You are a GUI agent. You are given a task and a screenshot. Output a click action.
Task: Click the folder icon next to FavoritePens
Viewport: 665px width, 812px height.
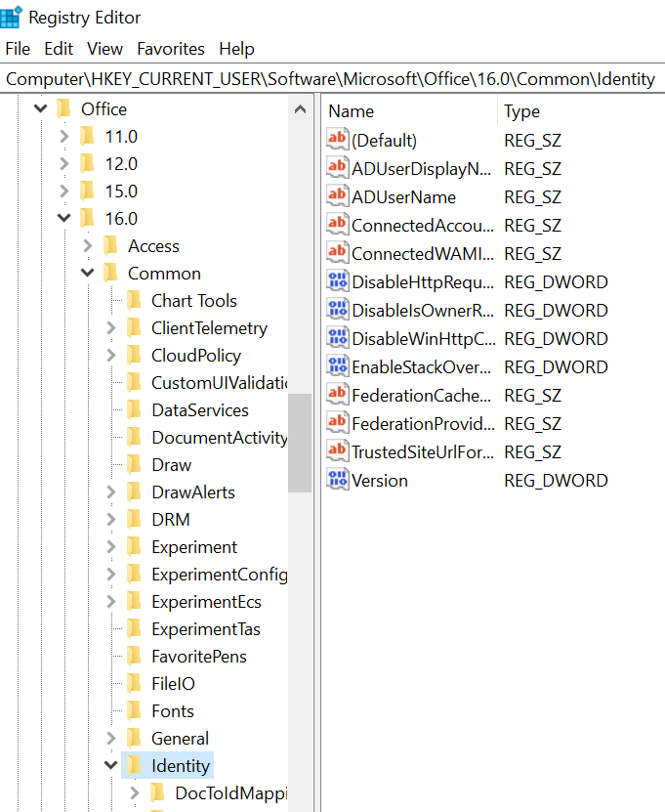coord(134,657)
